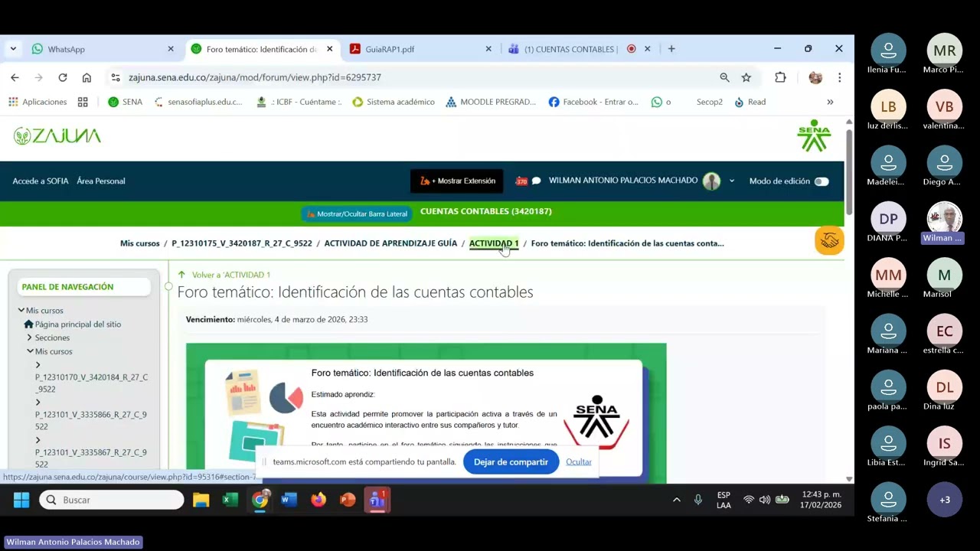Open notifications bell with the red count badge
Image resolution: width=980 pixels, height=551 pixels.
[x=521, y=181]
